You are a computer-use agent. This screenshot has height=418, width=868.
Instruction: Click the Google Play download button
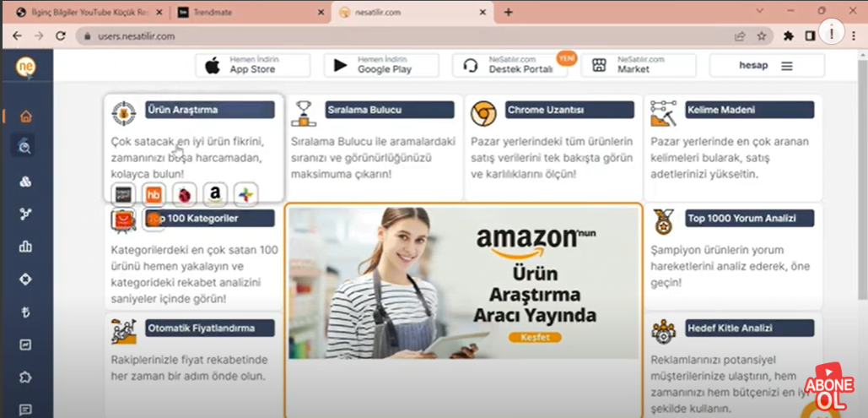381,65
